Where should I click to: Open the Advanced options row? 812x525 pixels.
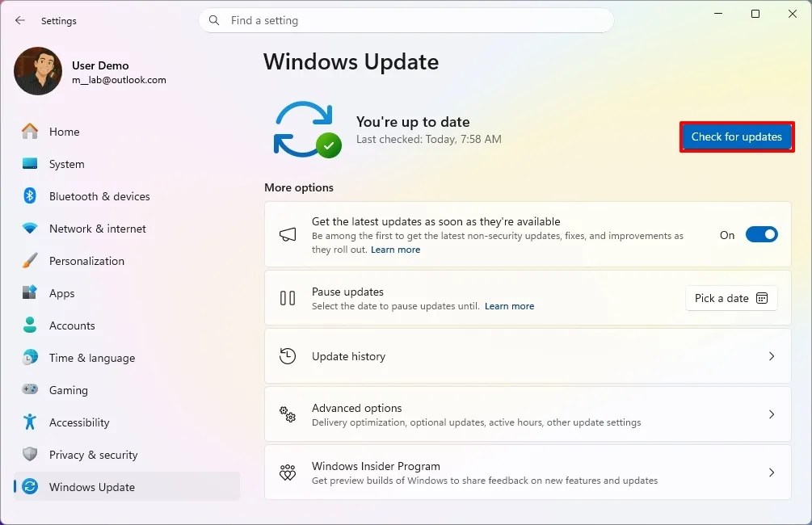coord(528,414)
